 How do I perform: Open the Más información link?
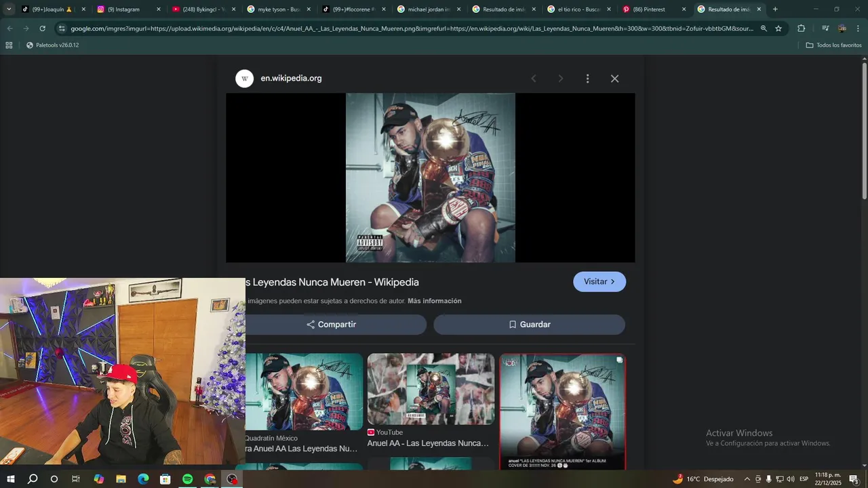point(434,301)
